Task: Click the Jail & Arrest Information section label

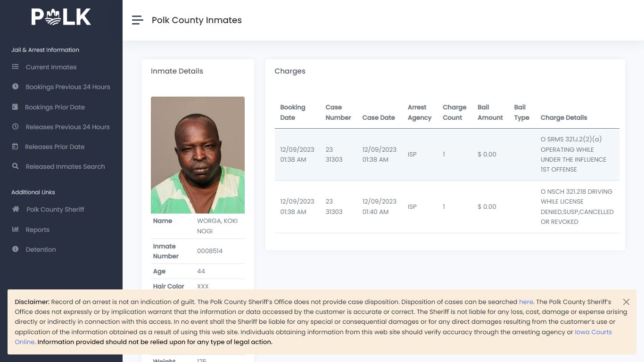Action: click(x=45, y=49)
